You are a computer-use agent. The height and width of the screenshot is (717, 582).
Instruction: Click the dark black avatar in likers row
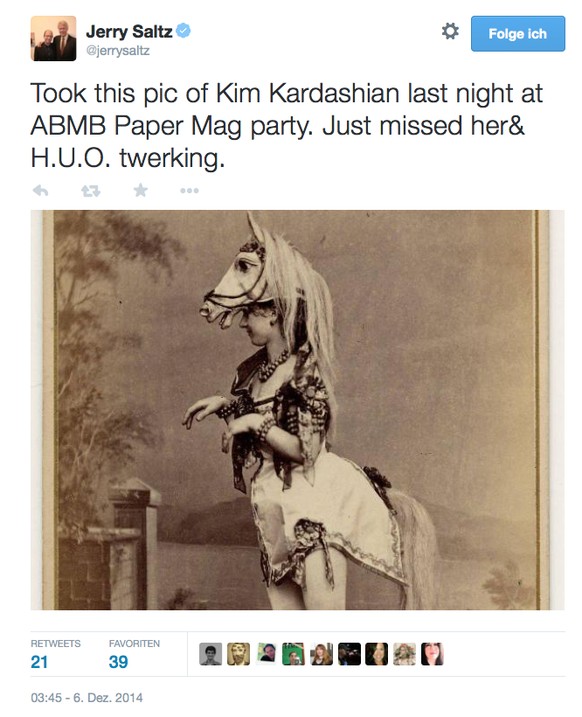pos(349,654)
